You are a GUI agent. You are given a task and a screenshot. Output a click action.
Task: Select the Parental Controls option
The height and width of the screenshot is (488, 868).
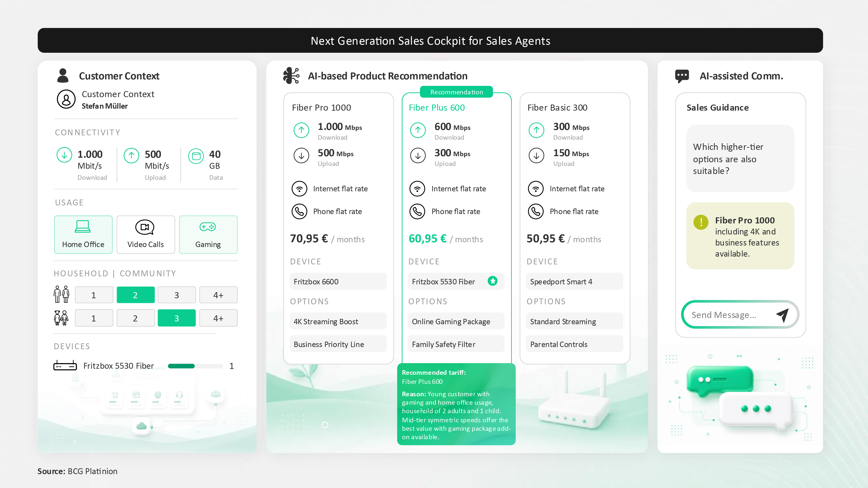coord(575,344)
